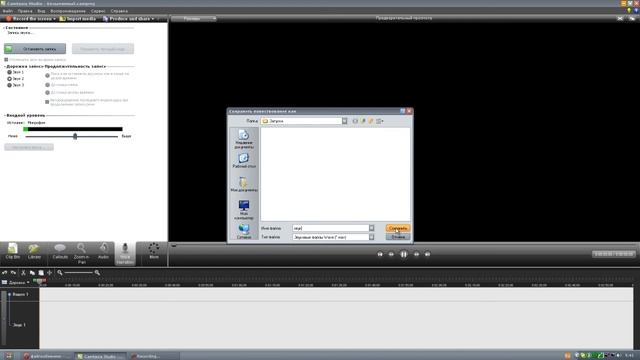Viewport: 640px width, 360px height.
Task: Click the redo arrow in timeline toolbar
Action: pyautogui.click(x=13, y=272)
